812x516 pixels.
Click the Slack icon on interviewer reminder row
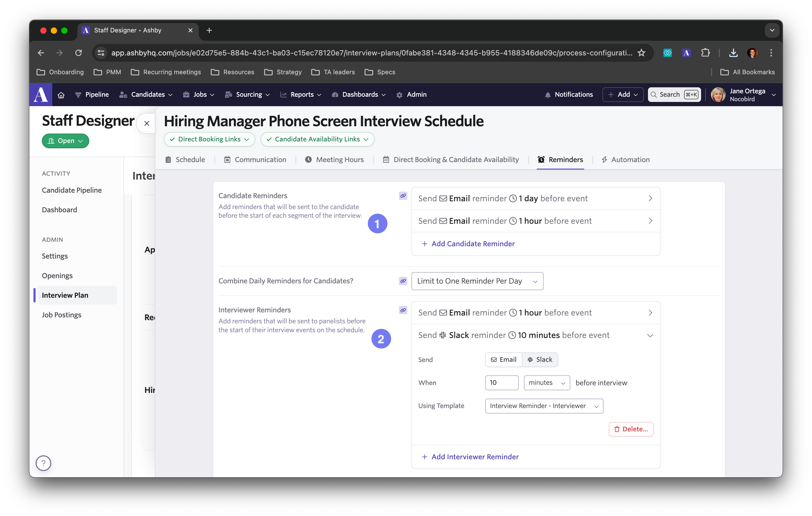click(442, 335)
